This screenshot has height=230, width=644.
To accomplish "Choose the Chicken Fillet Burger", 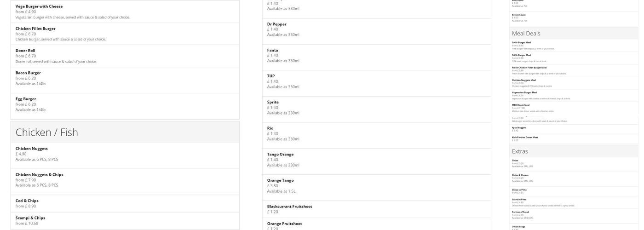I will [x=35, y=29].
